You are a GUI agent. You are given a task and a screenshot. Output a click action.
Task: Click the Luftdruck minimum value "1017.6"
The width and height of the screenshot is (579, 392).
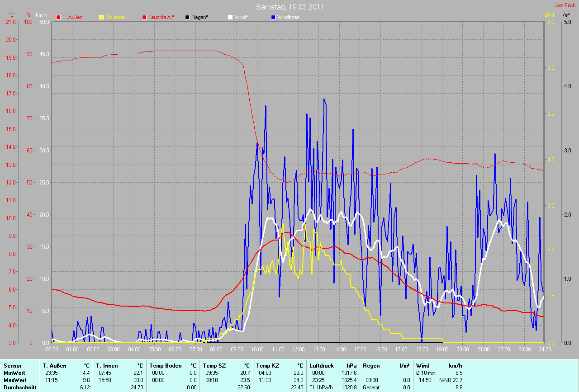click(x=349, y=373)
